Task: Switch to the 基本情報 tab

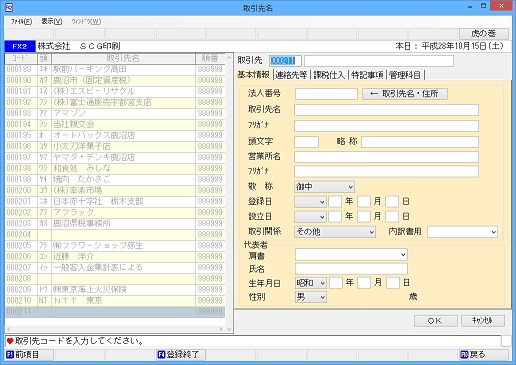Action: [x=253, y=75]
